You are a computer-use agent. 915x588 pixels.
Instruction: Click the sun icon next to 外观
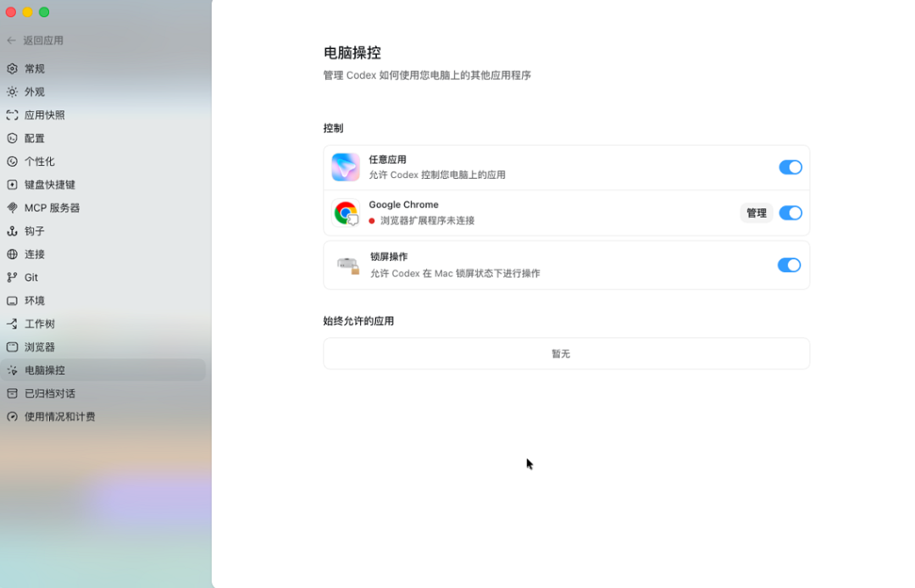pos(12,92)
